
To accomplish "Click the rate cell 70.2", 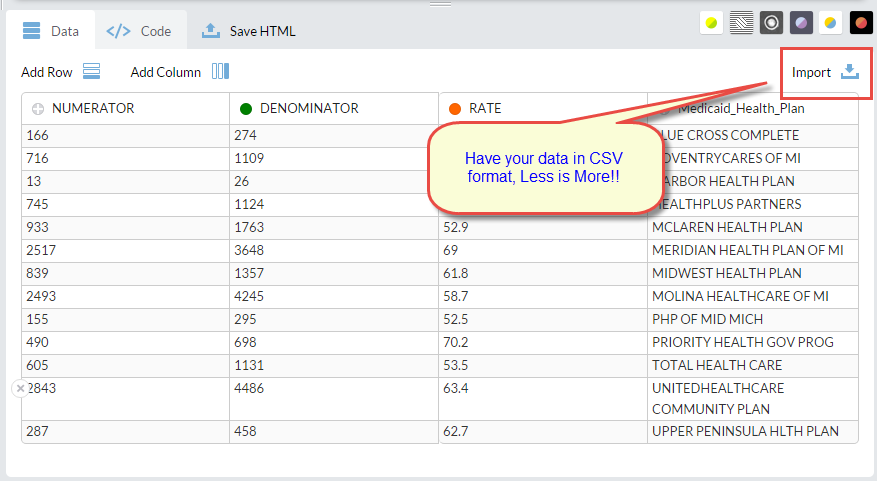I will coord(543,342).
